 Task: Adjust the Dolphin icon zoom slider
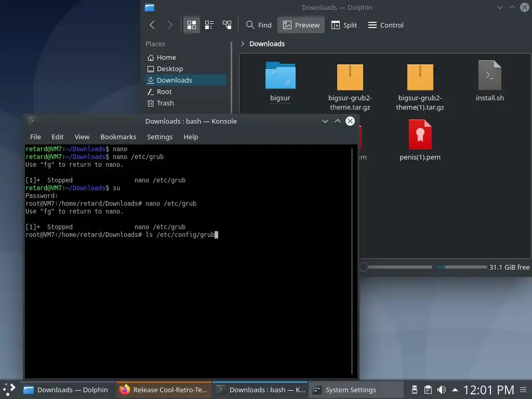tap(395, 267)
